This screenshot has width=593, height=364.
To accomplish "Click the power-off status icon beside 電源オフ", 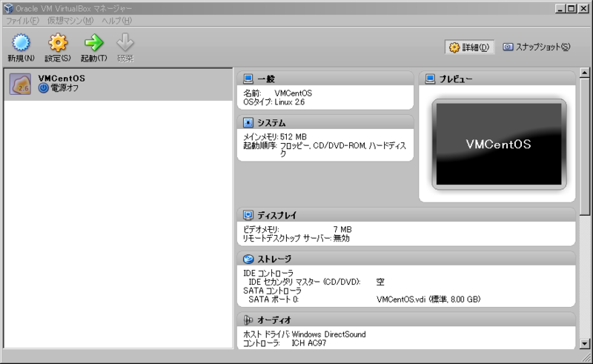I will [x=44, y=88].
